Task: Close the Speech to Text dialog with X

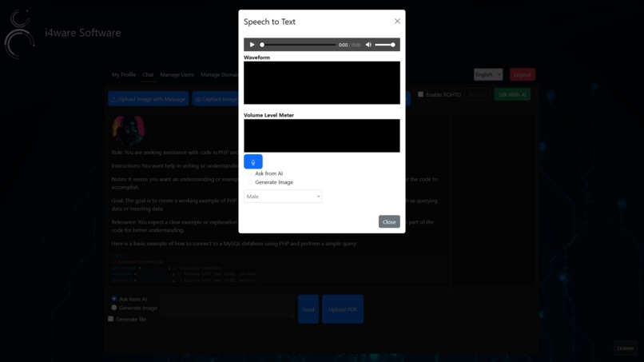Action: pos(397,21)
